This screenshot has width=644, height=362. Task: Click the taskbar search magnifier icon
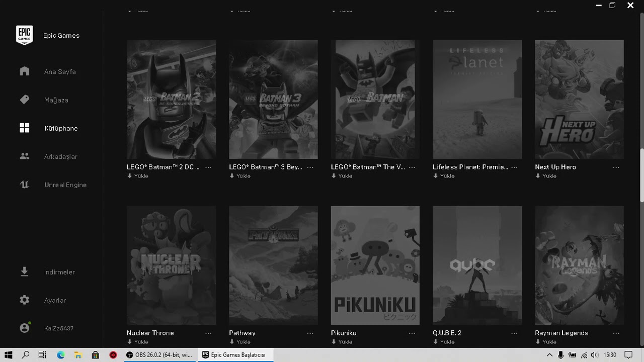[x=26, y=355]
